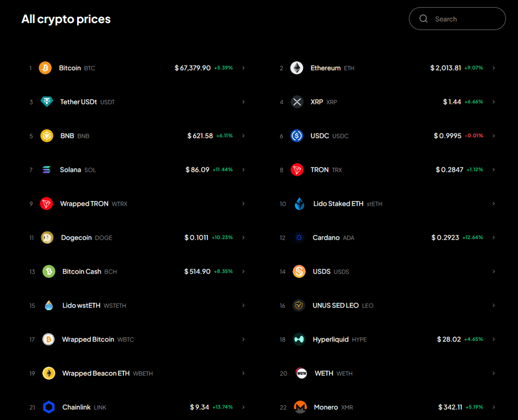Click the Bitcoin BTC coin icon
Screen dimensions: 518x420
(x=45, y=68)
